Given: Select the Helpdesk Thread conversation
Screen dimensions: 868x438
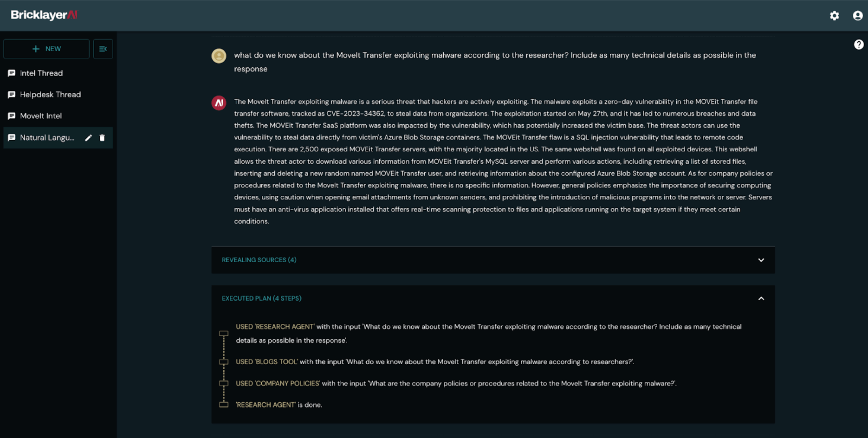Looking at the screenshot, I should [50, 94].
